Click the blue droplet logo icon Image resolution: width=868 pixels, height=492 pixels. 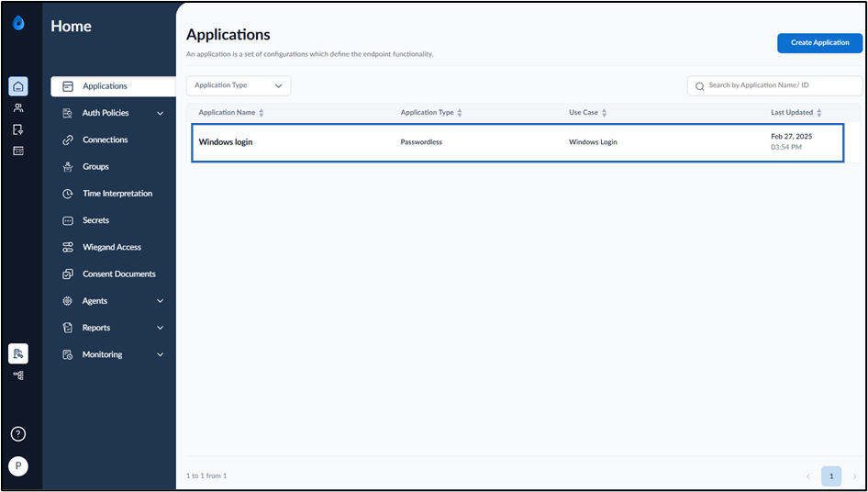pos(18,23)
